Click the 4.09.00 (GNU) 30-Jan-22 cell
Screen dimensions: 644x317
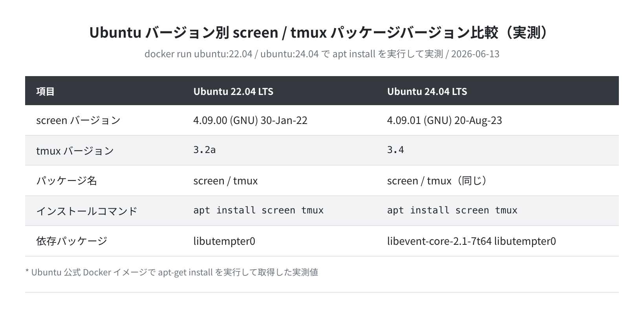click(250, 120)
